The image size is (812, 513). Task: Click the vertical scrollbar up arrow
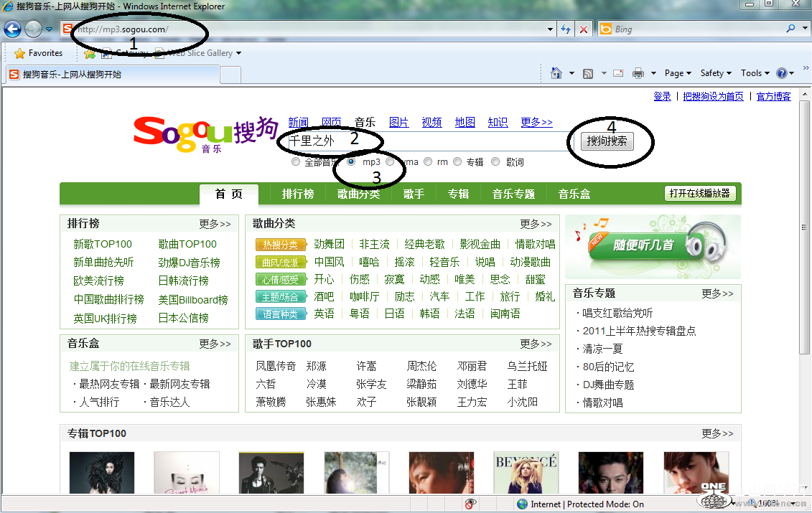pos(805,95)
